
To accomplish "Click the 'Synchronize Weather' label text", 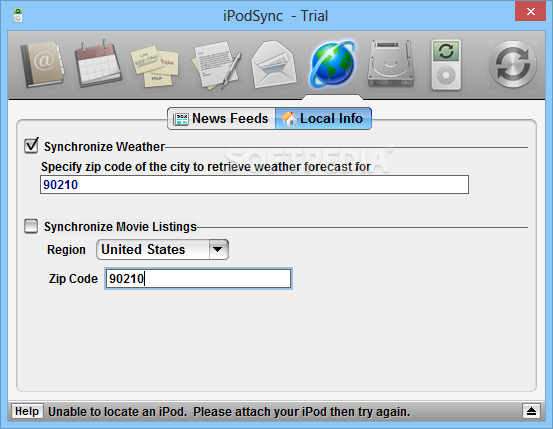I will [x=104, y=147].
